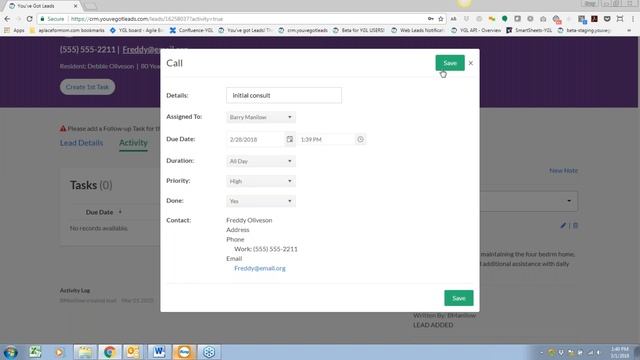
Task: Go back with the browser back arrow
Action: pyautogui.click(x=7, y=19)
